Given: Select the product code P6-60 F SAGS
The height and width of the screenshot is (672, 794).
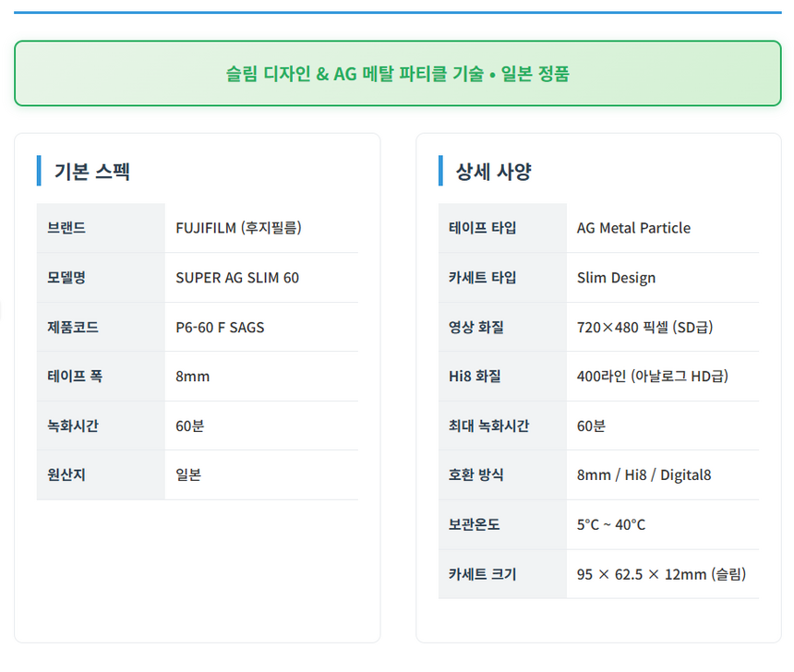Looking at the screenshot, I should pos(220,327).
